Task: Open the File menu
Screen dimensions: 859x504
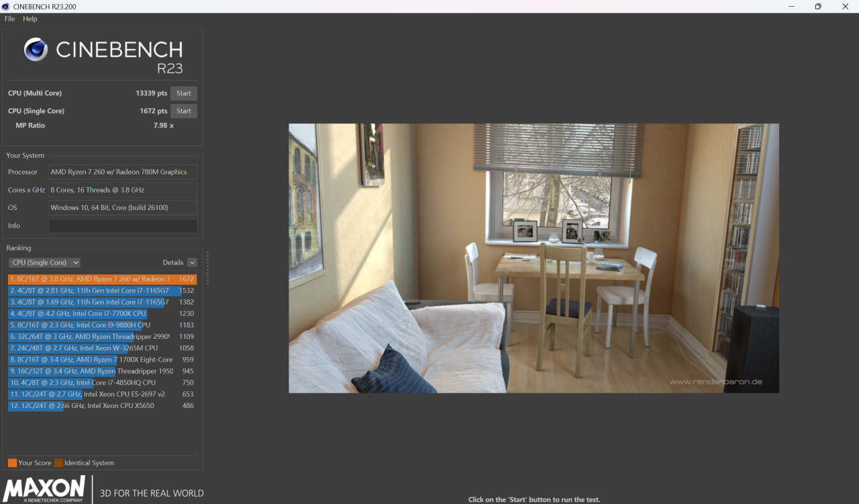Action: click(9, 19)
